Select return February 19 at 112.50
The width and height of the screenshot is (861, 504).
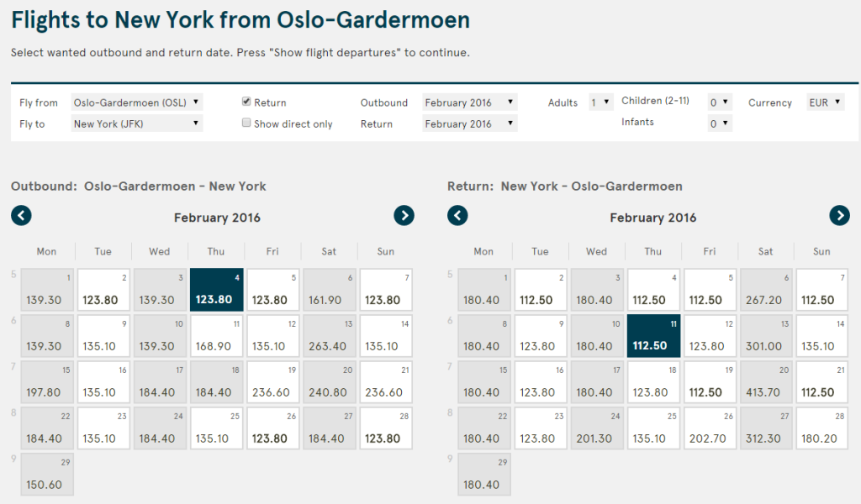point(710,381)
